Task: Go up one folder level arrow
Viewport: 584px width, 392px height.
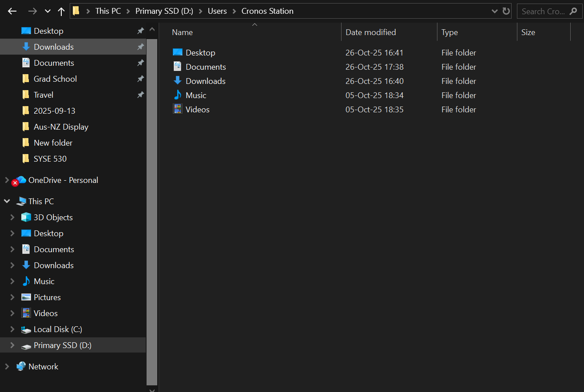Action: click(x=61, y=11)
